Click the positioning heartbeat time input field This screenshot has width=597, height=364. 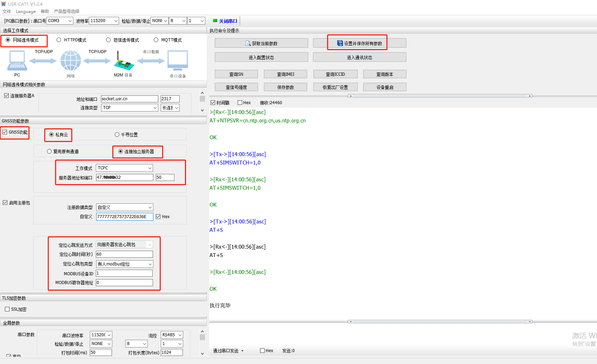[124, 254]
